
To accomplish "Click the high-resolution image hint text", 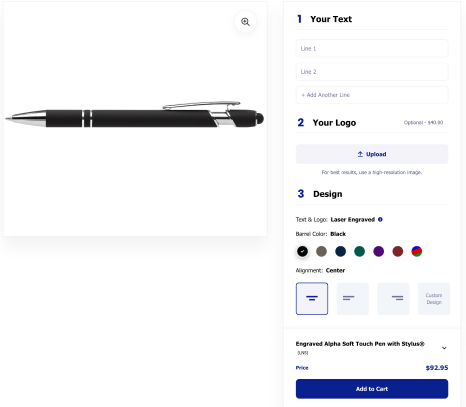I will (372, 172).
